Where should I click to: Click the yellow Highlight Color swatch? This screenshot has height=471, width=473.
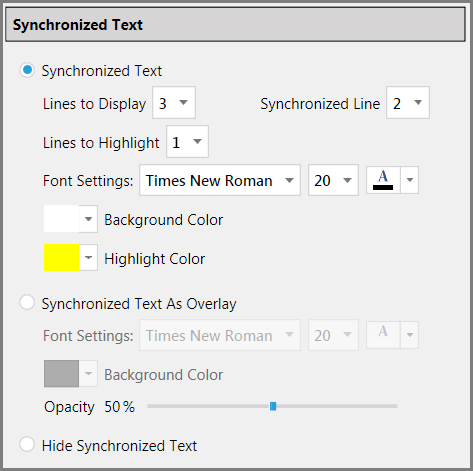coord(61,258)
